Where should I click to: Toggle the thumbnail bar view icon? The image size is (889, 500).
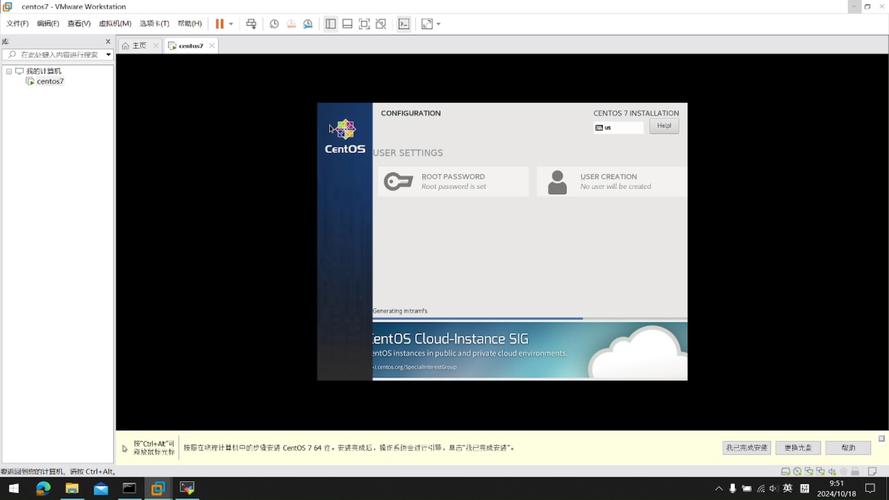[x=348, y=24]
